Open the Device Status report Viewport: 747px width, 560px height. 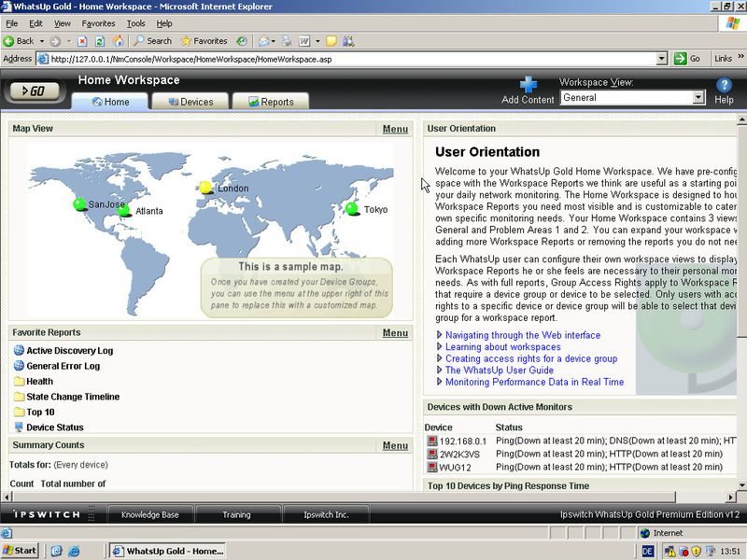coord(55,427)
